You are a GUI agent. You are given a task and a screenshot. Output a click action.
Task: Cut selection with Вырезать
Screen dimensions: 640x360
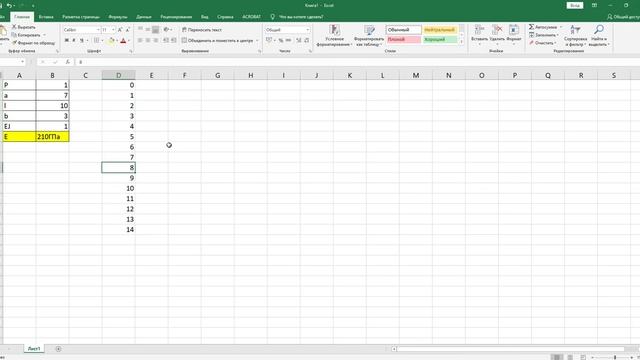(x=24, y=27)
